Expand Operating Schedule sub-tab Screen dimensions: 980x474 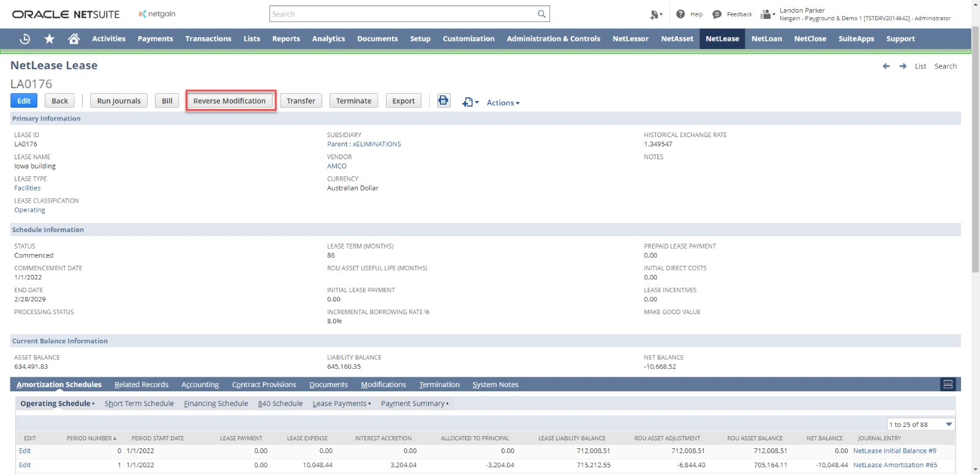coord(58,404)
